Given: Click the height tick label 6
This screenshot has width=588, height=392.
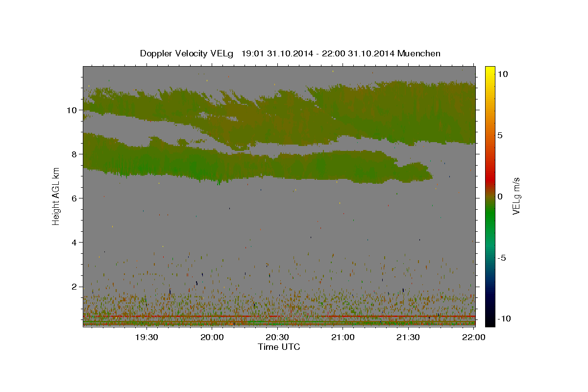Looking at the screenshot, I should [x=74, y=198].
